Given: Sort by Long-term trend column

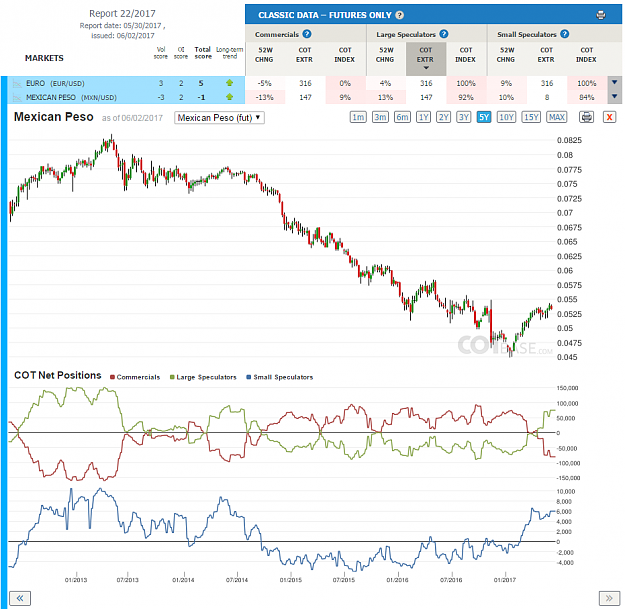Looking at the screenshot, I should 230,53.
